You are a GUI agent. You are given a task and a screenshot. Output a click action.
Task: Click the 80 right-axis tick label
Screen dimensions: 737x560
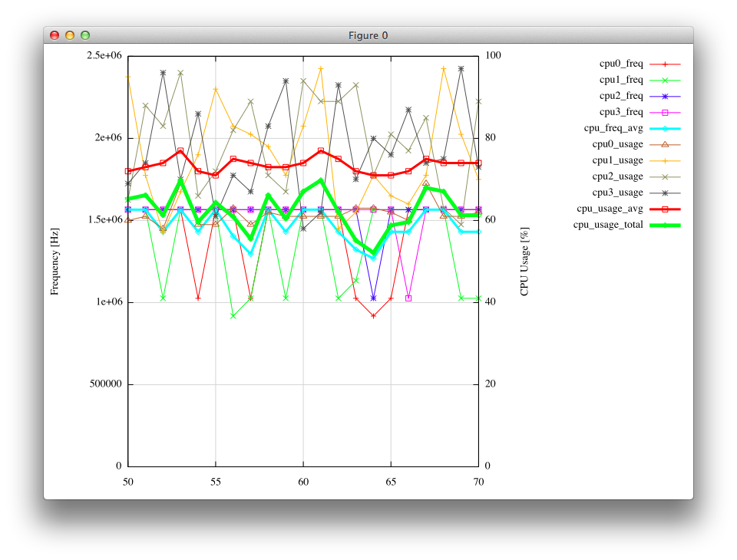(x=491, y=137)
